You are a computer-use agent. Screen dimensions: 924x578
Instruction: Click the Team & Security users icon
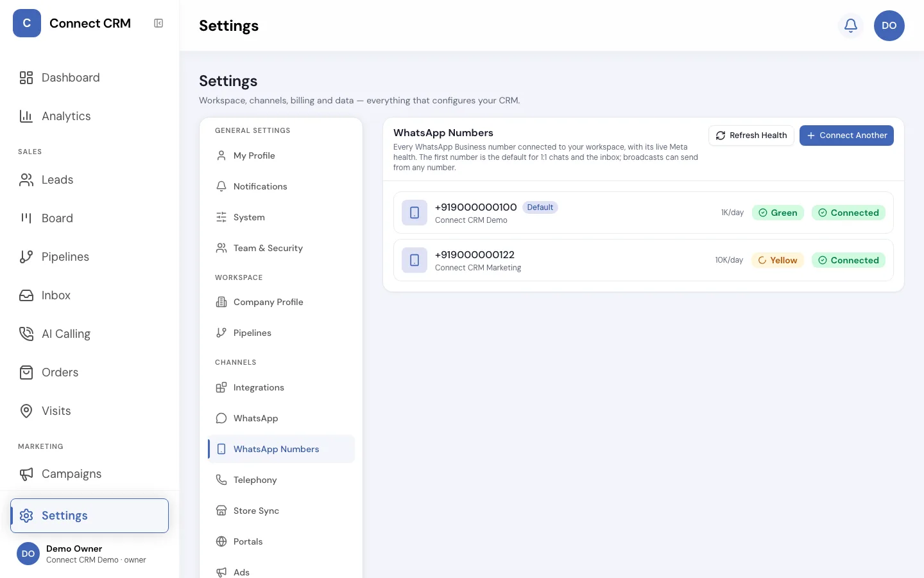point(221,248)
